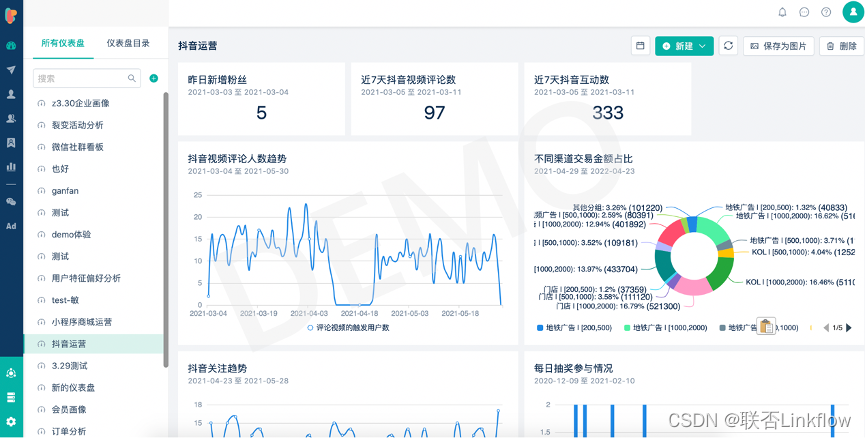Click 每日抽奖参与情况 chart title

(573, 368)
